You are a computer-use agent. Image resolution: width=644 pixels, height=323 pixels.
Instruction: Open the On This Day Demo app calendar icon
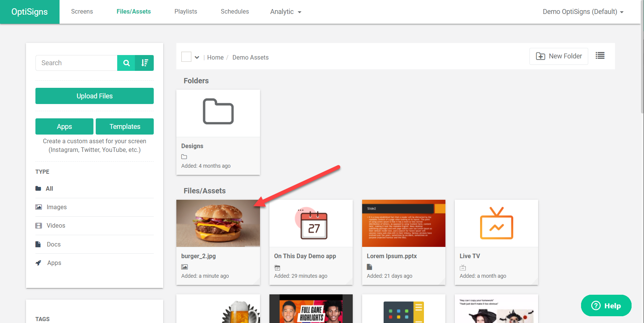point(311,223)
